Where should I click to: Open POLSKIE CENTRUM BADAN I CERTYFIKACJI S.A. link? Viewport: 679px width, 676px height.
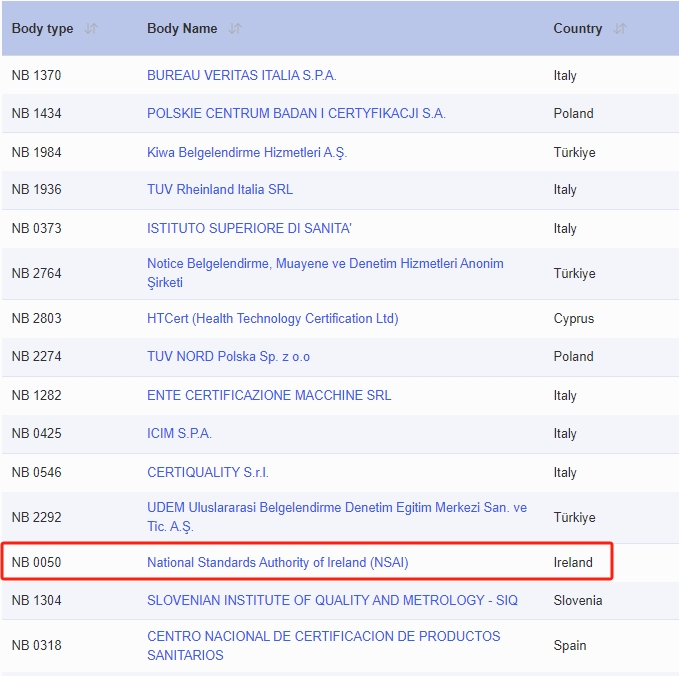[296, 113]
